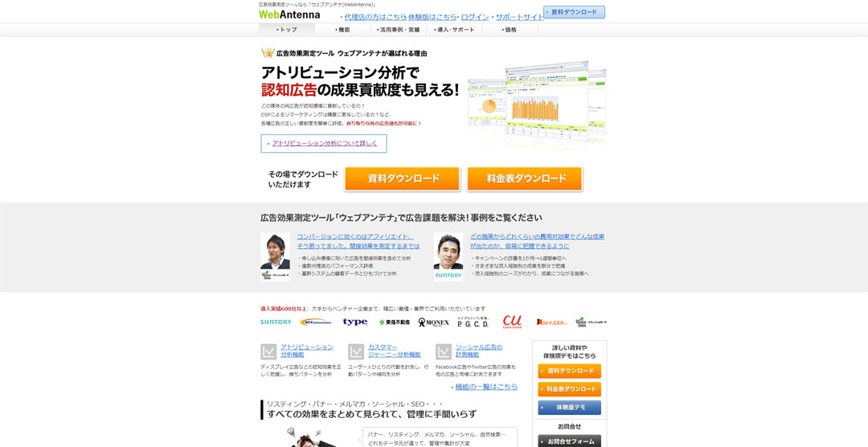
Task: Click the blue 体験版デモ button
Action: (569, 408)
